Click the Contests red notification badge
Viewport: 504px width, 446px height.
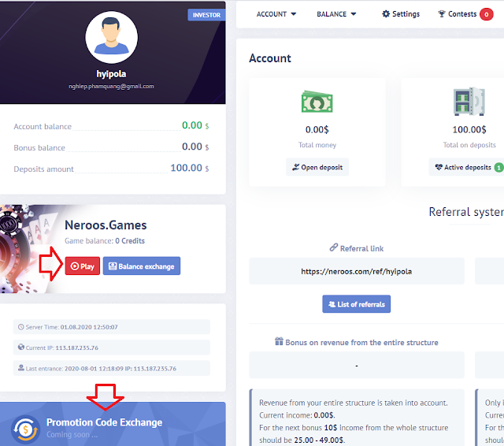coord(487,14)
